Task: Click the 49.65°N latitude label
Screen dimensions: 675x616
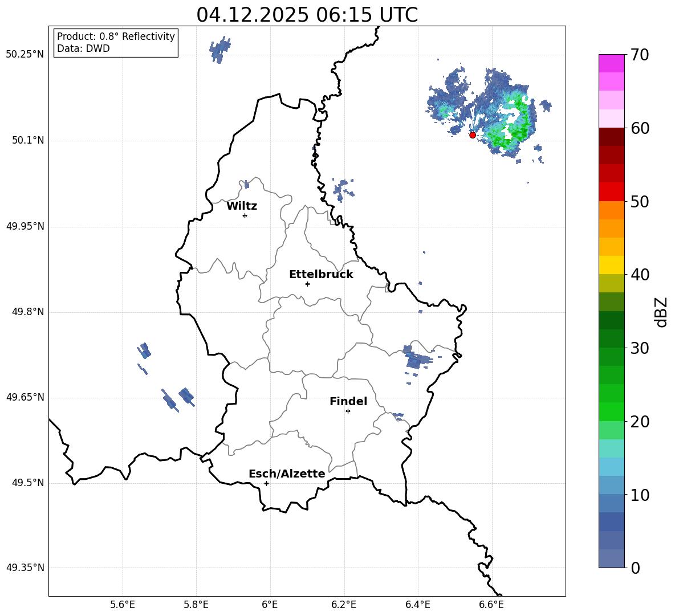Action: [x=25, y=397]
